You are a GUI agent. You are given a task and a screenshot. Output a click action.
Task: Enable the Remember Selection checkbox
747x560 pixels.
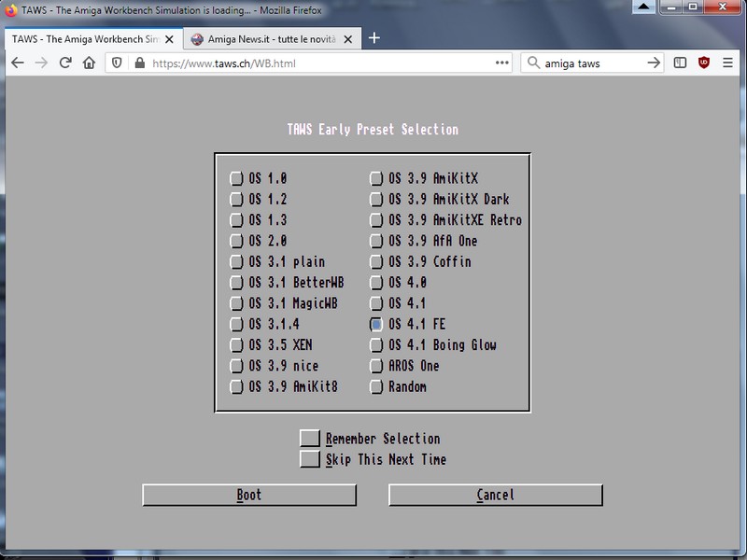tap(309, 438)
